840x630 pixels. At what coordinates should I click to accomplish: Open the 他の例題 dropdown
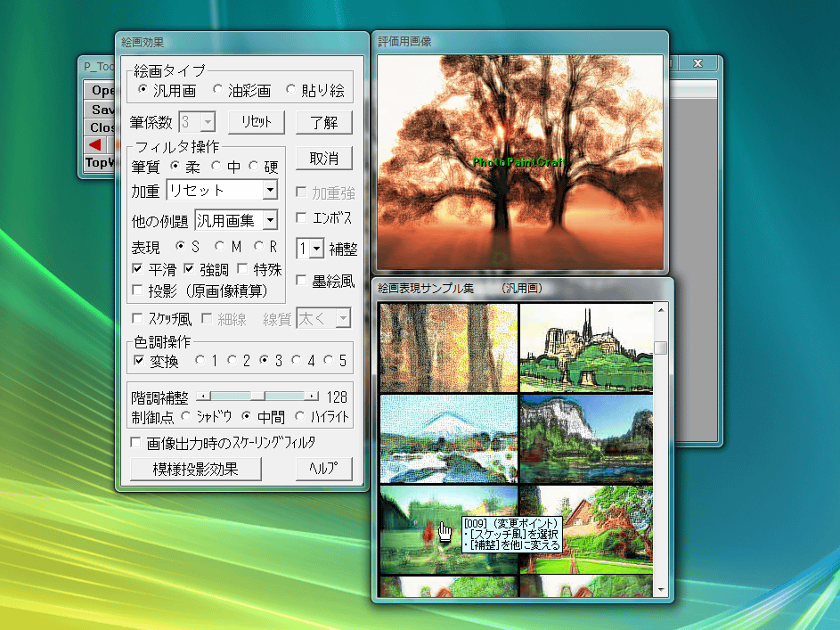[270, 219]
